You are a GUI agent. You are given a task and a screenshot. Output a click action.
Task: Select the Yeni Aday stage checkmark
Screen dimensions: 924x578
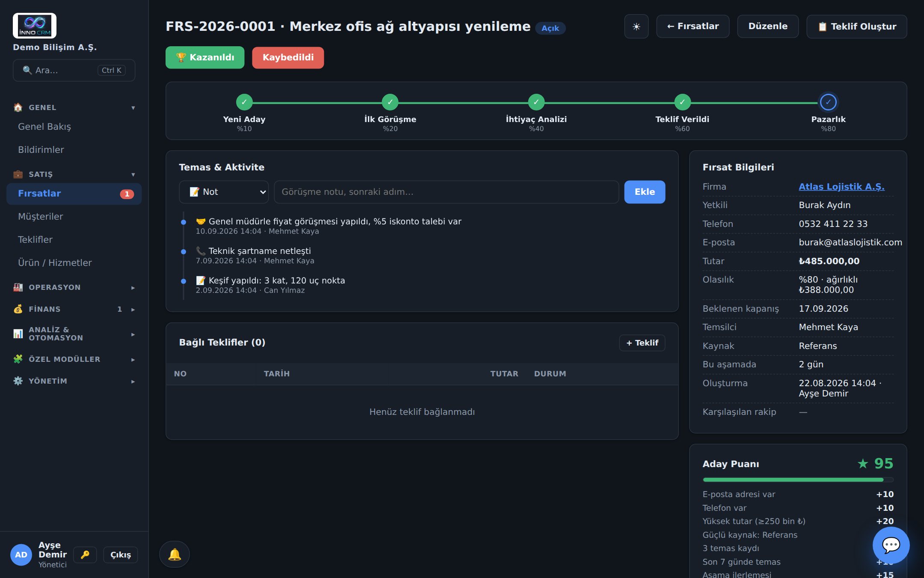pyautogui.click(x=244, y=102)
